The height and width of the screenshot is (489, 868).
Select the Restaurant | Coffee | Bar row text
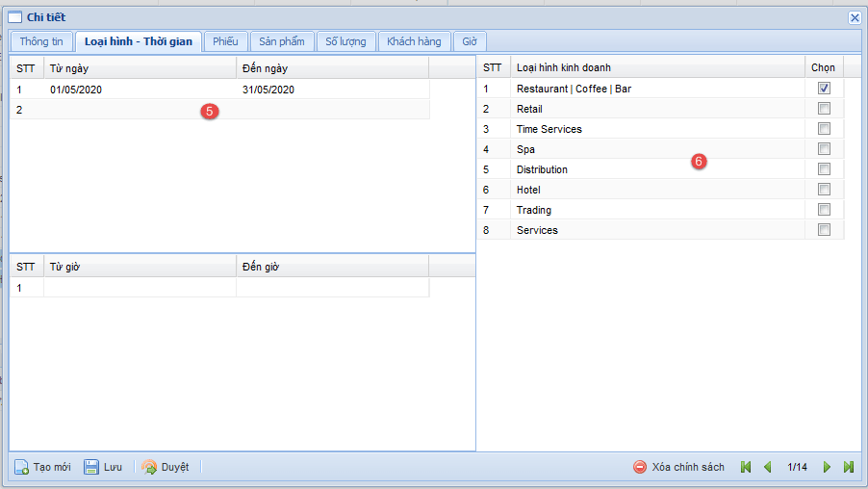tap(574, 89)
